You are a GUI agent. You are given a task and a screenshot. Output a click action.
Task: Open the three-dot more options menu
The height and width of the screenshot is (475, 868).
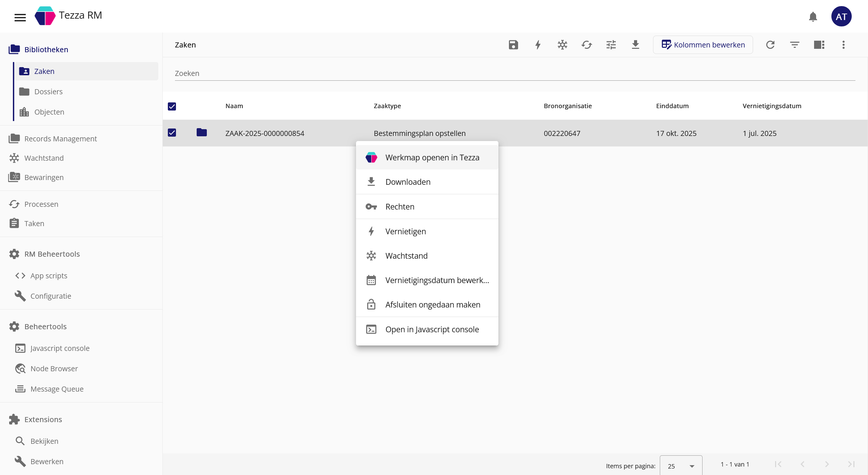844,45
